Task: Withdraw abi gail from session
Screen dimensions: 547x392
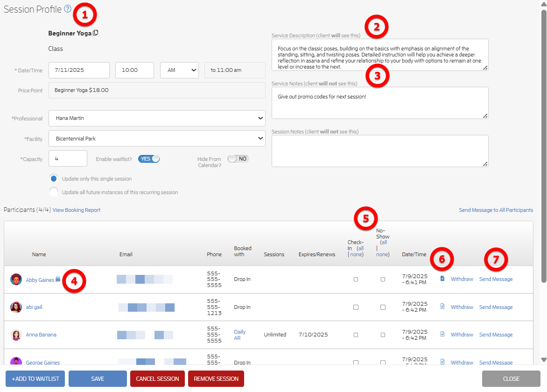Action: click(462, 307)
